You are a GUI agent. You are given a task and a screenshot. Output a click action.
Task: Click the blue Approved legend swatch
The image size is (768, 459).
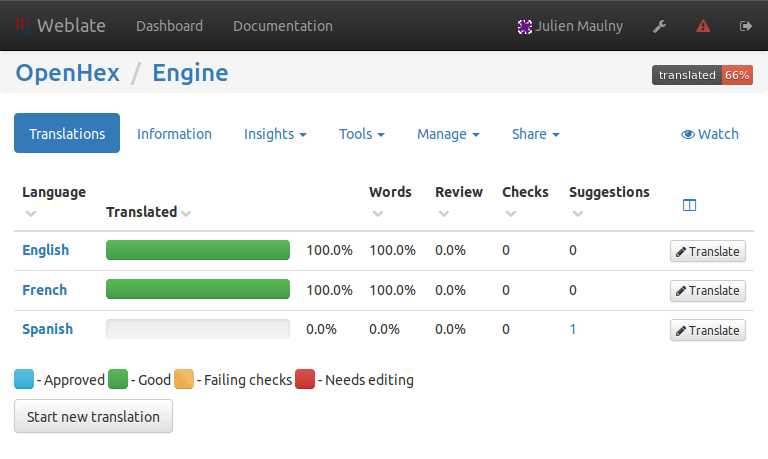[24, 379]
